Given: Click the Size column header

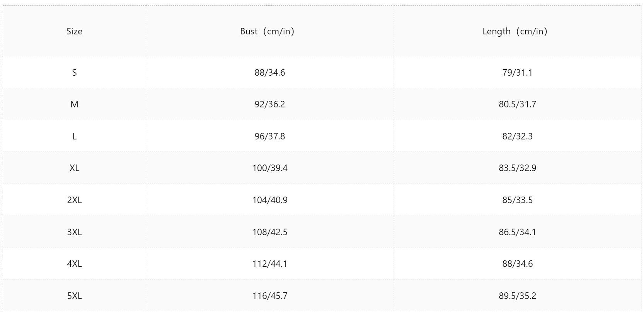Looking at the screenshot, I should pos(74,31).
